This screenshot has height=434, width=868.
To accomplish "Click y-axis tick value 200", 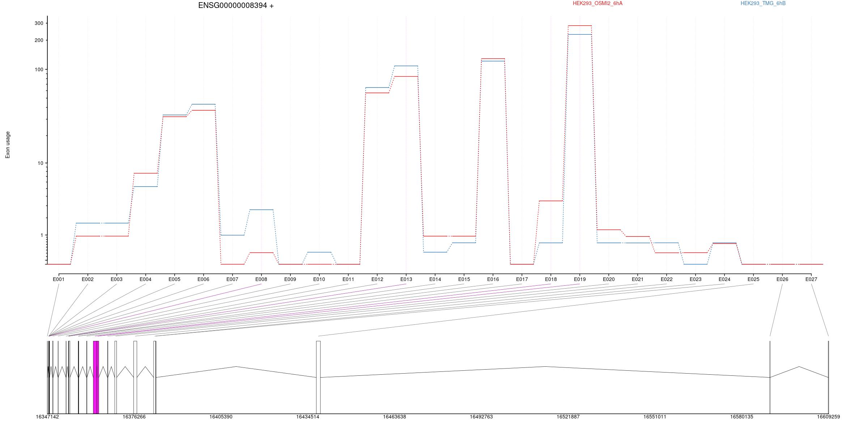I will (39, 40).
